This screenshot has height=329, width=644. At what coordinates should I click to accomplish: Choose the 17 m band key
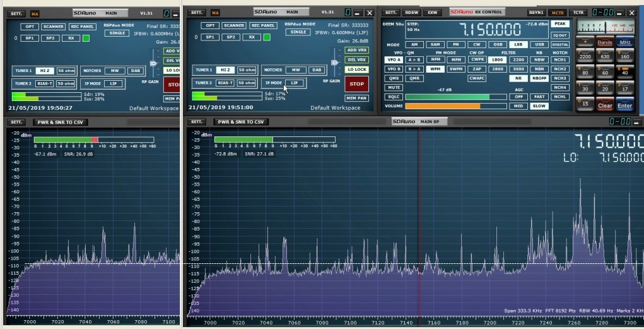click(624, 88)
